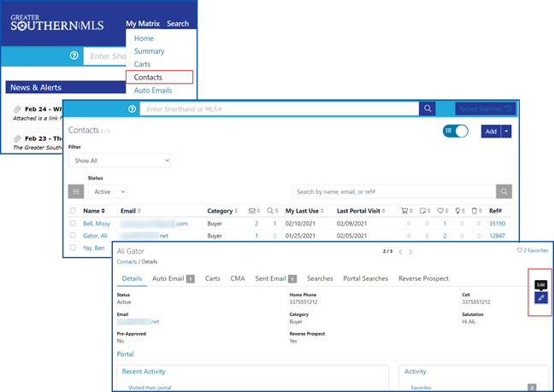This screenshot has height=392, width=554.
Task: Go to next contact with right chevron
Action: (x=410, y=252)
